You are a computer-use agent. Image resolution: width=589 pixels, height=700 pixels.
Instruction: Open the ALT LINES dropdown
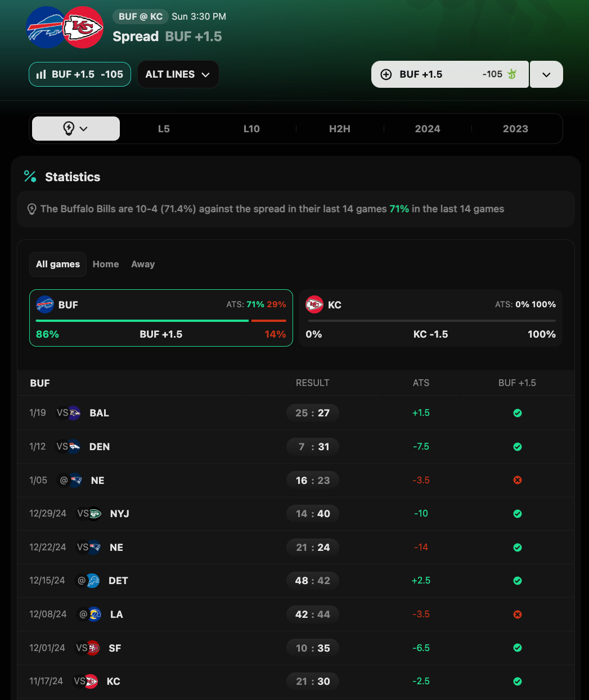pos(178,74)
